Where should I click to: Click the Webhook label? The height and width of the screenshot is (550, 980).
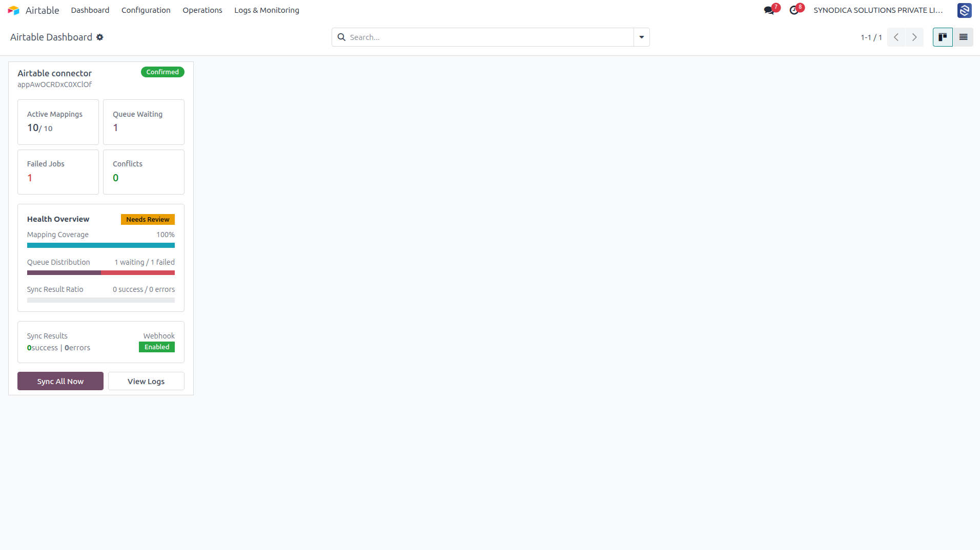pos(159,336)
